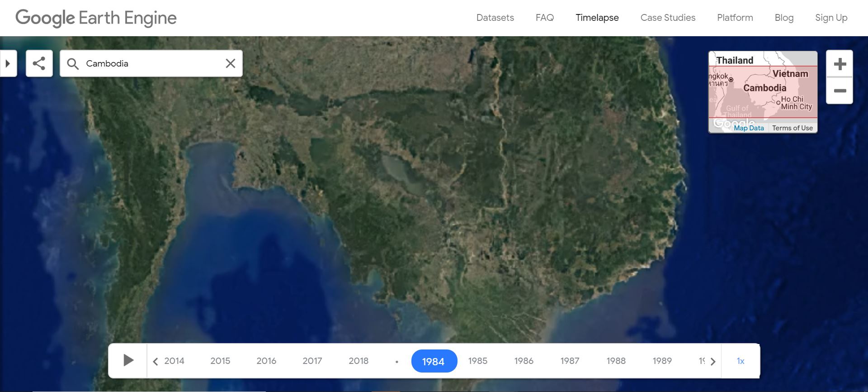868x392 pixels.
Task: Open Terms of Use link
Action: click(x=792, y=128)
